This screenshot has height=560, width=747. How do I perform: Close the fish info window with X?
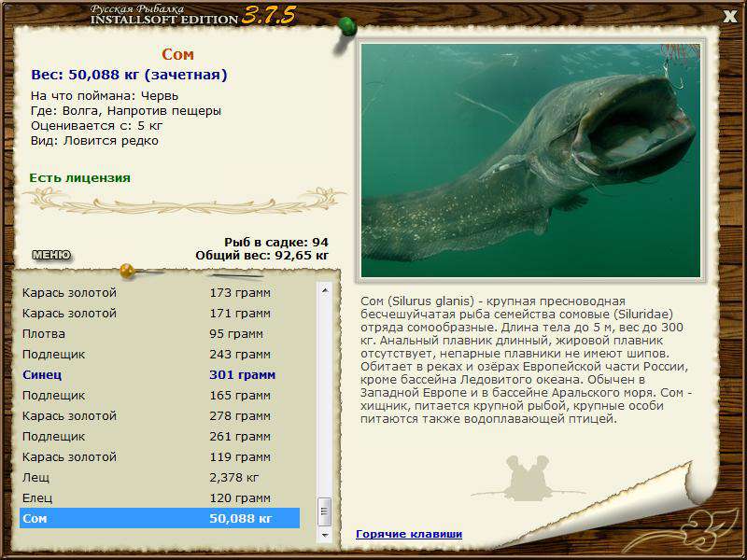click(x=729, y=16)
